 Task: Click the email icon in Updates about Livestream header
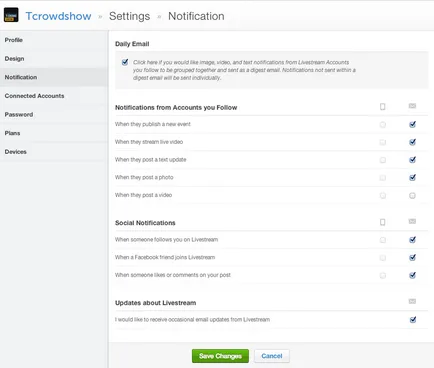pos(412,301)
